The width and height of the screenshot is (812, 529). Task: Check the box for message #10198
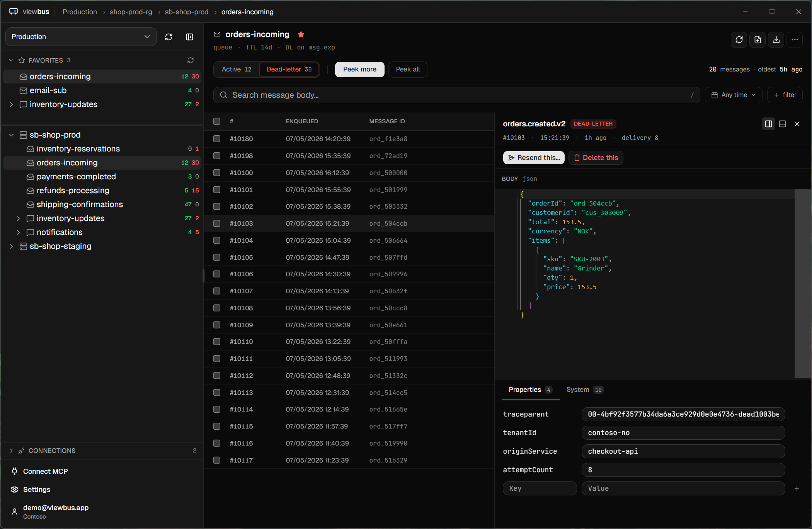(217, 156)
